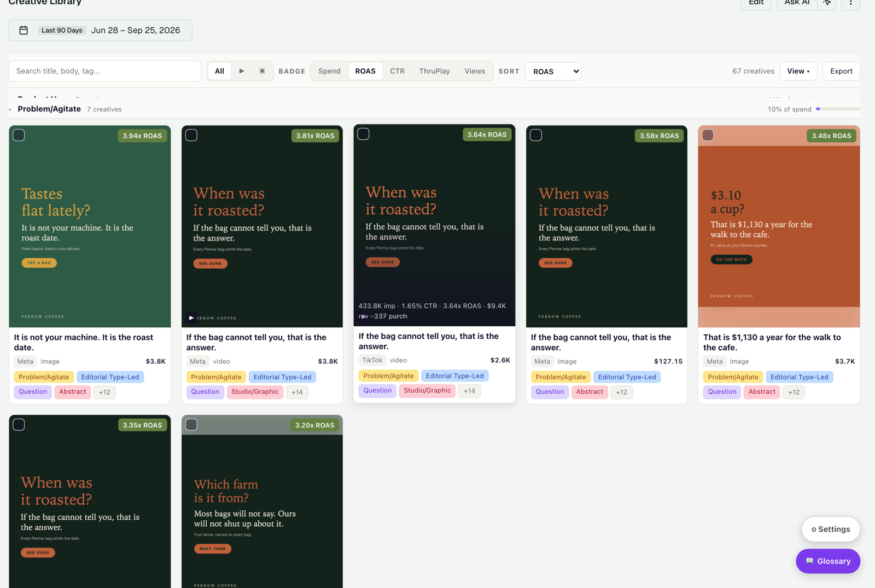Open the calendar date picker icon
Image resolution: width=875 pixels, height=588 pixels.
(x=24, y=30)
